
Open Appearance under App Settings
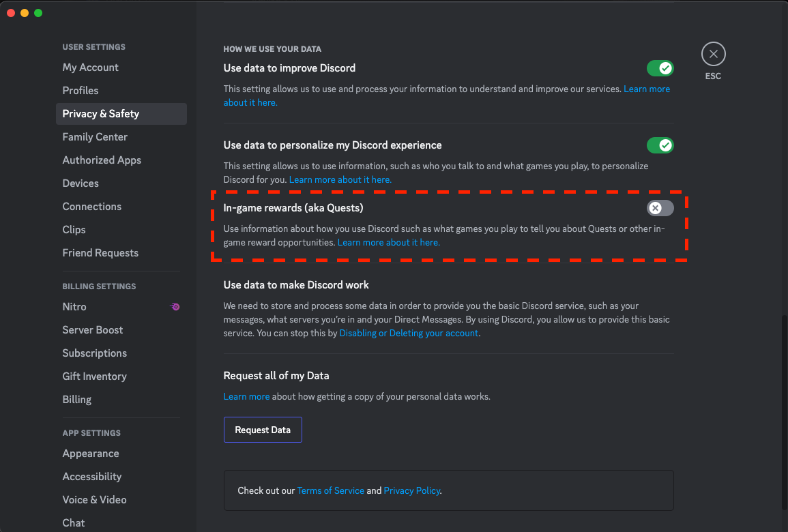click(91, 453)
